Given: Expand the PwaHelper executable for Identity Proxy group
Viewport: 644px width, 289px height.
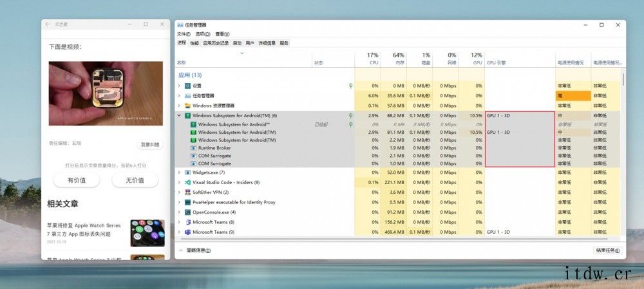Looking at the screenshot, I should [x=179, y=202].
